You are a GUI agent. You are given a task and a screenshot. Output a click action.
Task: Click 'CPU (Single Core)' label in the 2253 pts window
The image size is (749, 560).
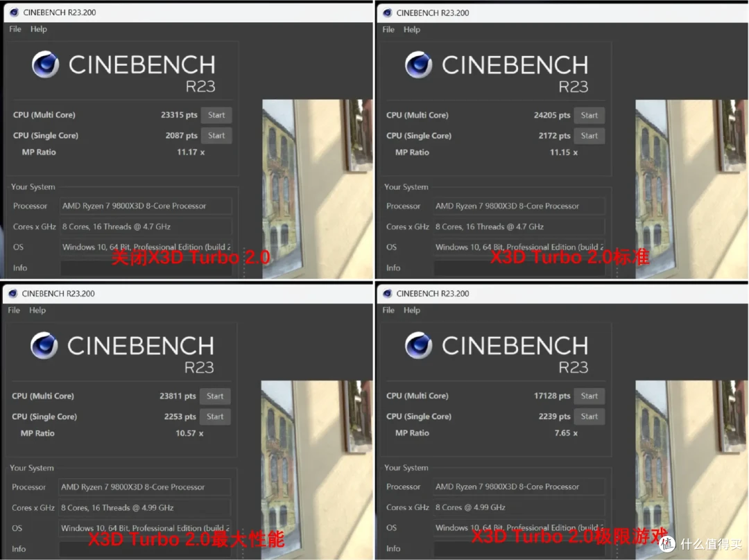coord(44,417)
